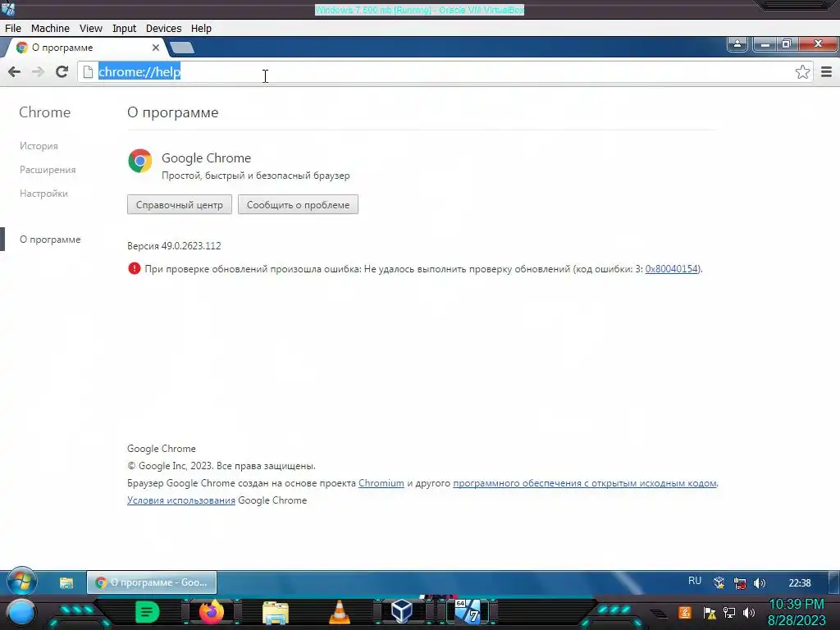840x630 pixels.
Task: Click the RU language indicator
Action: 694,582
